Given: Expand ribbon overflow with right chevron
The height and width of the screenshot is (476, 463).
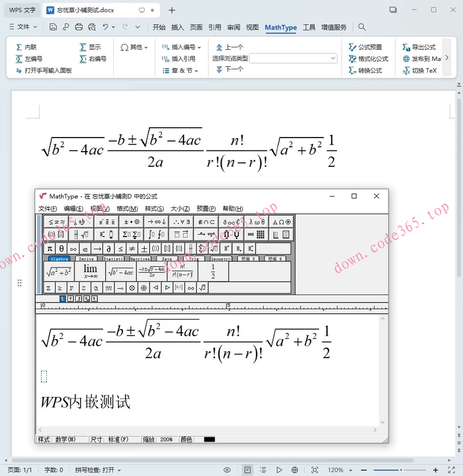Looking at the screenshot, I should pos(447,58).
